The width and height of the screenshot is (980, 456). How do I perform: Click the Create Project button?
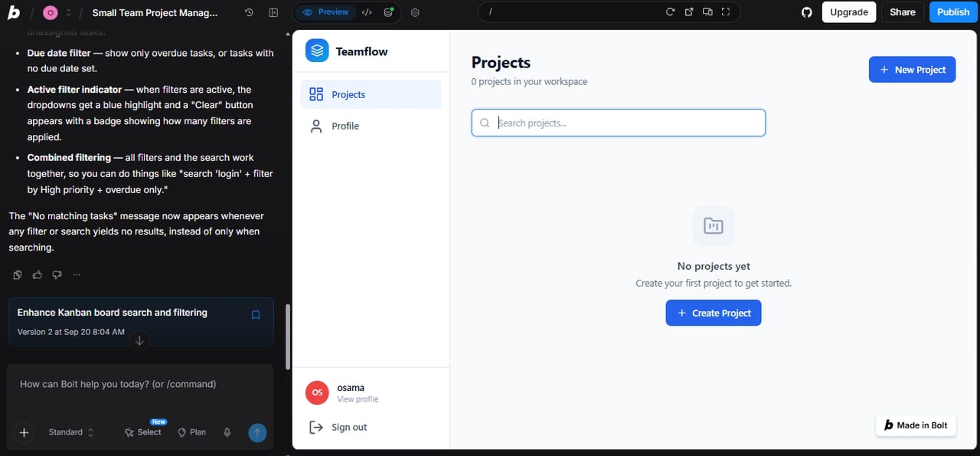(x=714, y=313)
